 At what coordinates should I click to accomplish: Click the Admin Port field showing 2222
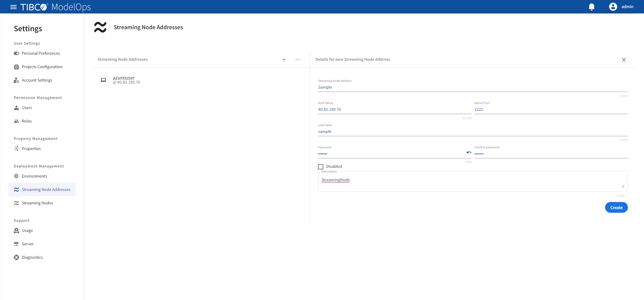coord(551,109)
